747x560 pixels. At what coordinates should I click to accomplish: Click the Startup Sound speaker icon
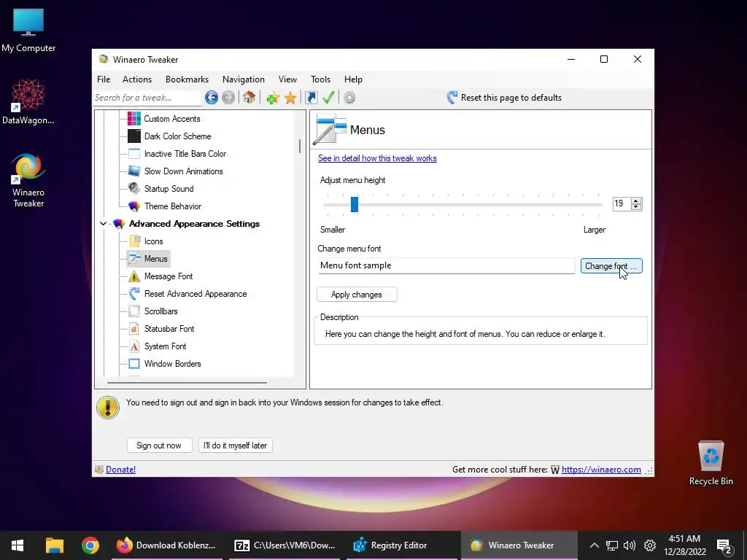click(x=134, y=189)
